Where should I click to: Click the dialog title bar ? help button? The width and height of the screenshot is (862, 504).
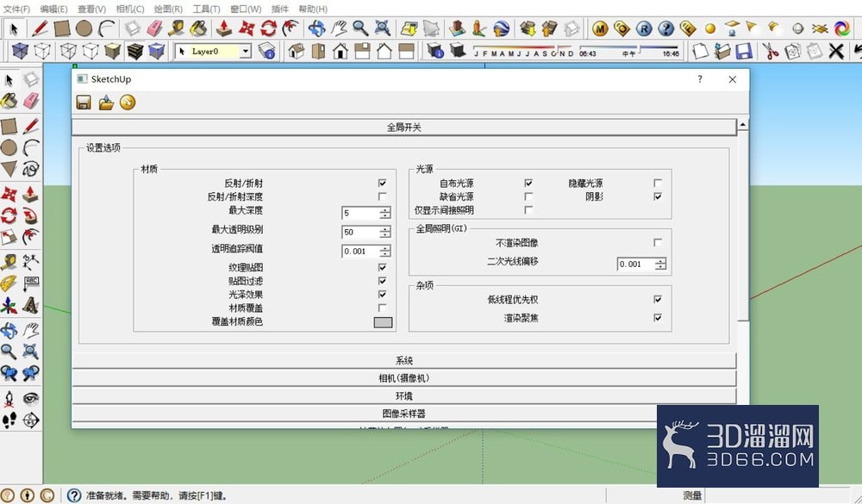pyautogui.click(x=700, y=79)
